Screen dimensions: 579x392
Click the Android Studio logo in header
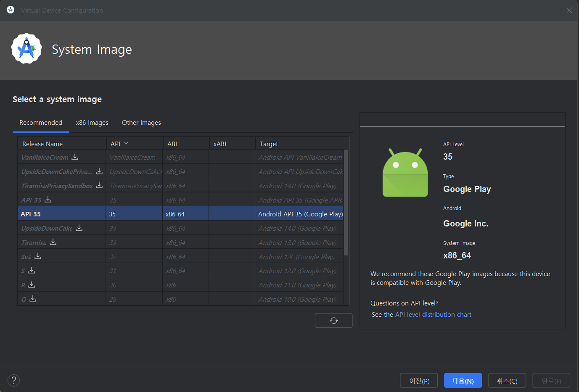click(x=26, y=49)
